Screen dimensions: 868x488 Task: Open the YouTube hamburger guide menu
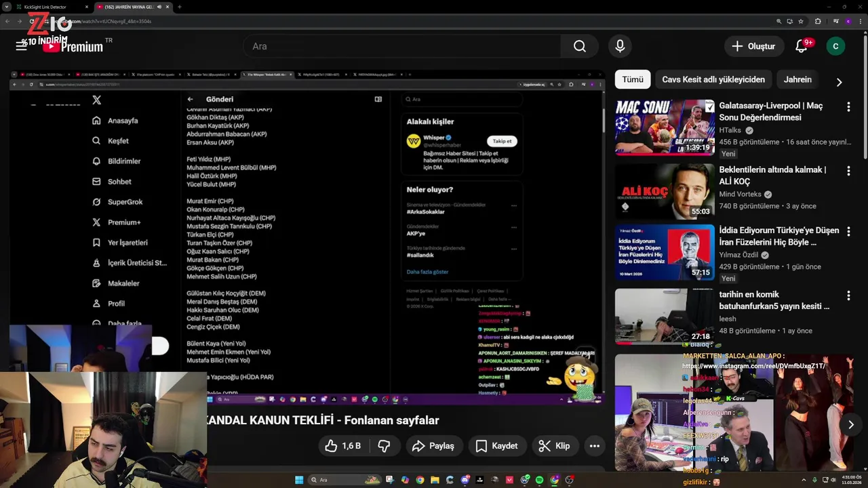click(21, 46)
